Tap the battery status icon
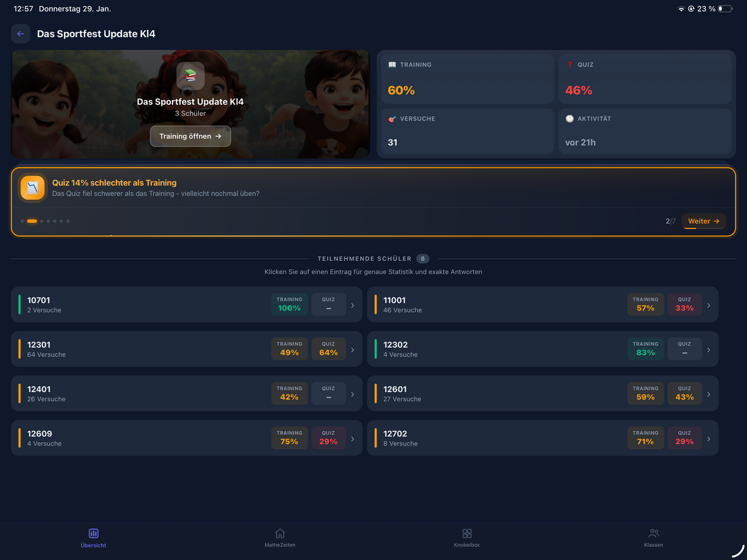 [725, 9]
